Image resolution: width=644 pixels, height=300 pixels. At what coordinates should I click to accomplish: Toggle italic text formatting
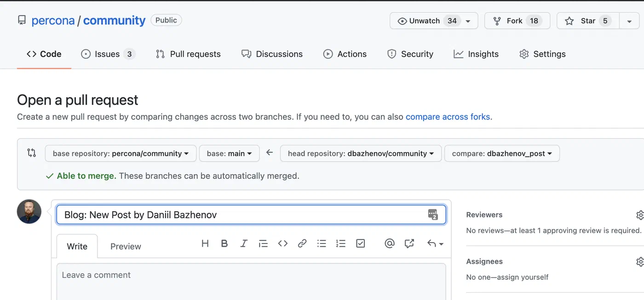244,243
